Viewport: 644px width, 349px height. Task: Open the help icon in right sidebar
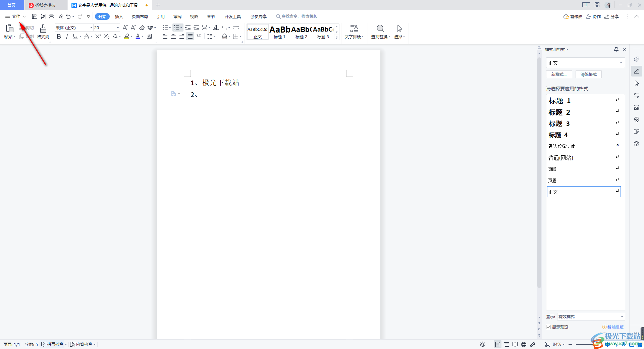click(x=636, y=144)
